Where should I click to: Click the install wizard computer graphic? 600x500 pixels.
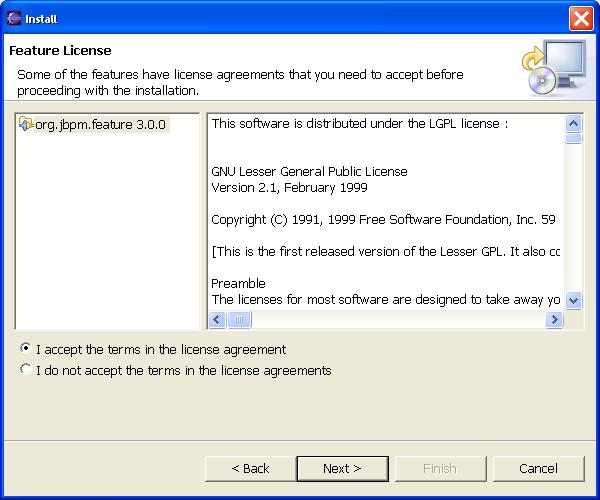coord(554,68)
